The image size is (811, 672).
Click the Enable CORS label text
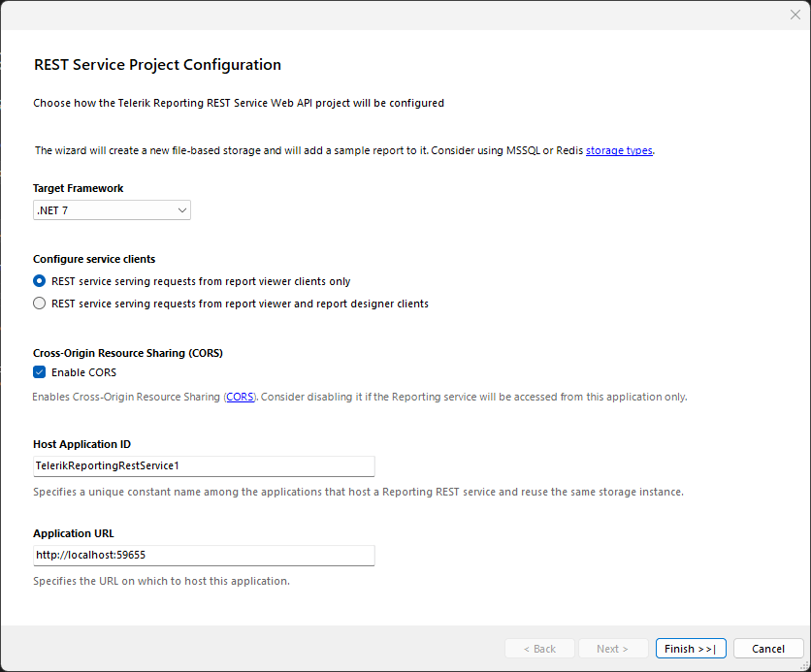tap(83, 372)
